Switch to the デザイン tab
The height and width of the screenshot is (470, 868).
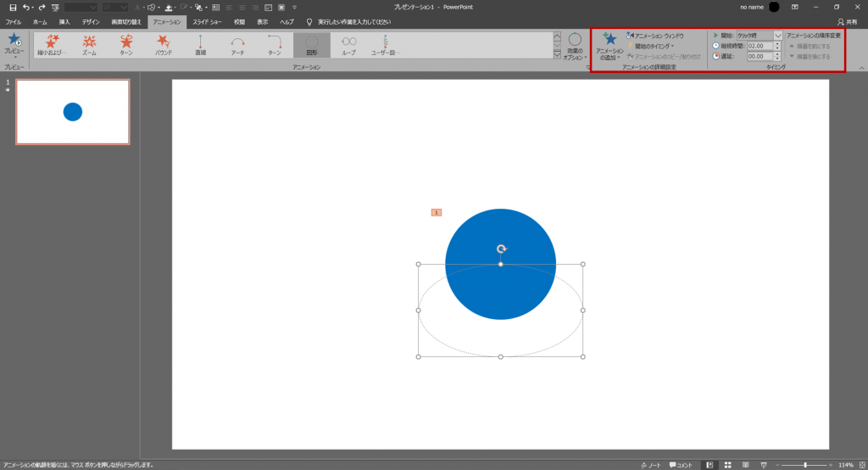[x=91, y=21]
